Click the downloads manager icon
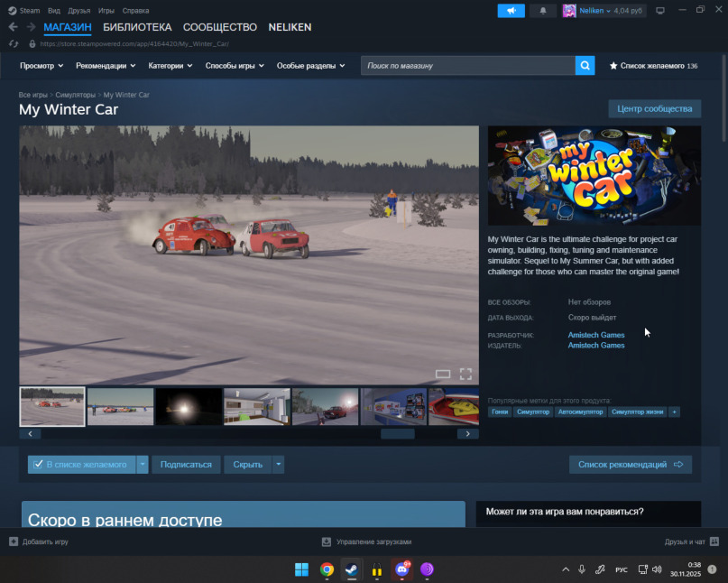728x583 pixels. 327,541
